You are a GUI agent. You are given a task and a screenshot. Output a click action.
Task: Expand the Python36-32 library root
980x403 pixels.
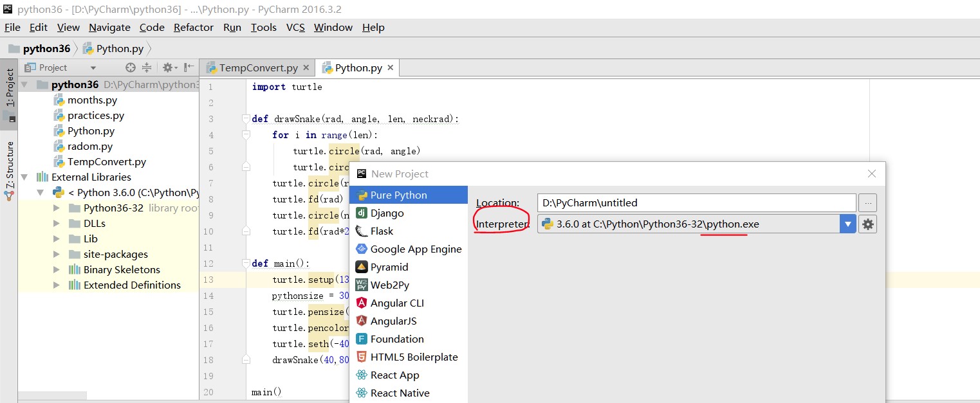pyautogui.click(x=57, y=208)
